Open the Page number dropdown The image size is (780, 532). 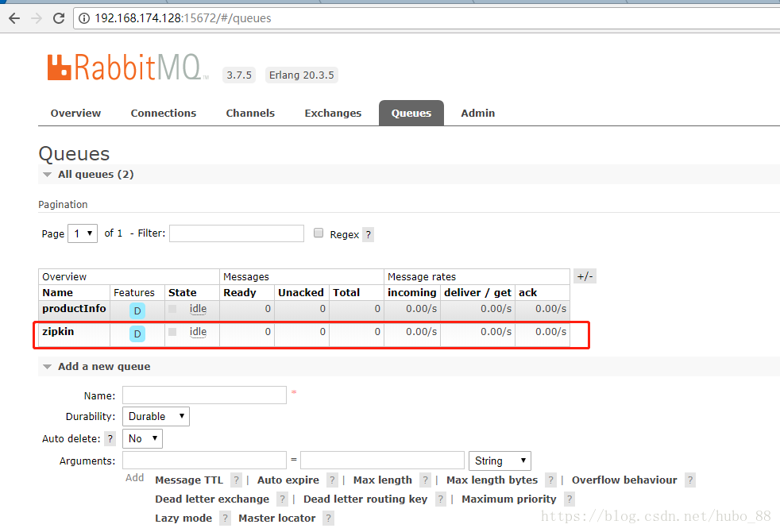click(82, 233)
